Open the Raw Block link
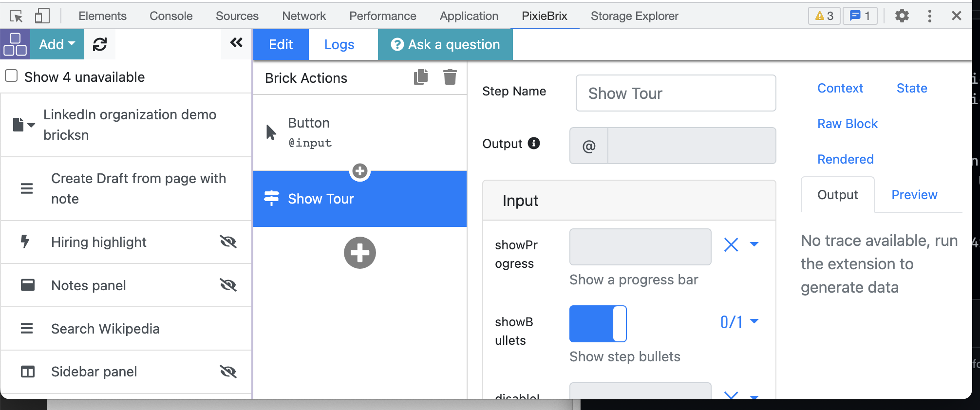980x410 pixels. (847, 124)
